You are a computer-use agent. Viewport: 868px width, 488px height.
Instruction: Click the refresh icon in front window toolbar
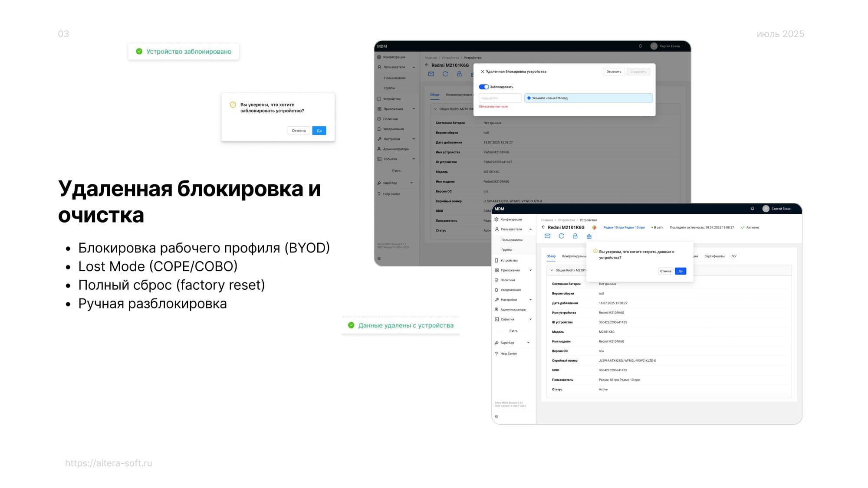[x=561, y=236]
